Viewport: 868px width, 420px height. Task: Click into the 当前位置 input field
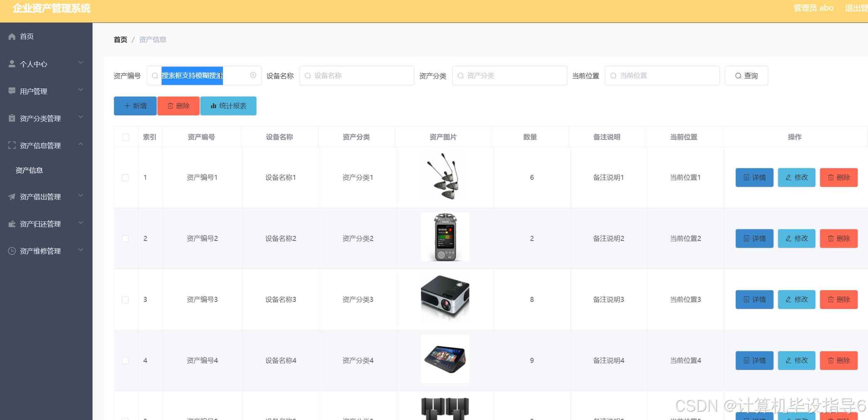pyautogui.click(x=662, y=76)
